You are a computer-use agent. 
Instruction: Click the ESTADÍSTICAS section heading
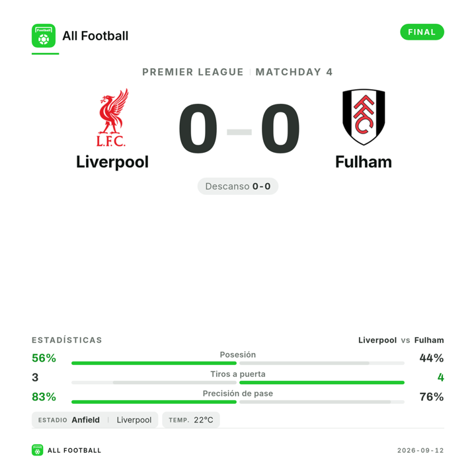coord(67,340)
